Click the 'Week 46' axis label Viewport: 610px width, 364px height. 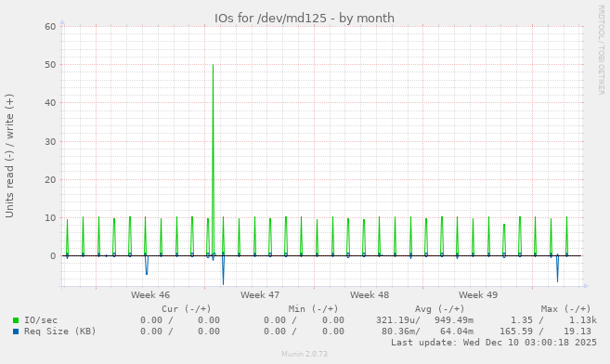[x=150, y=295]
